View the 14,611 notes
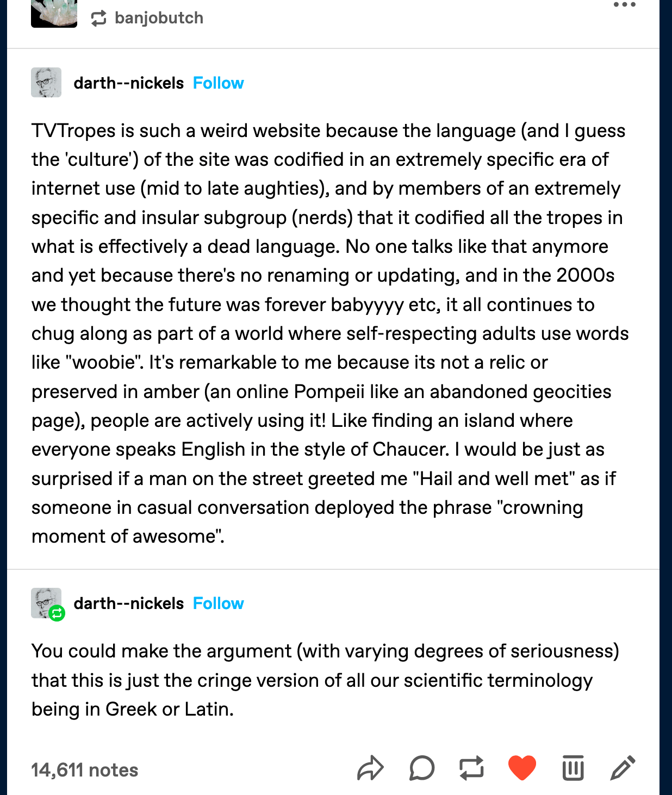 pos(84,769)
